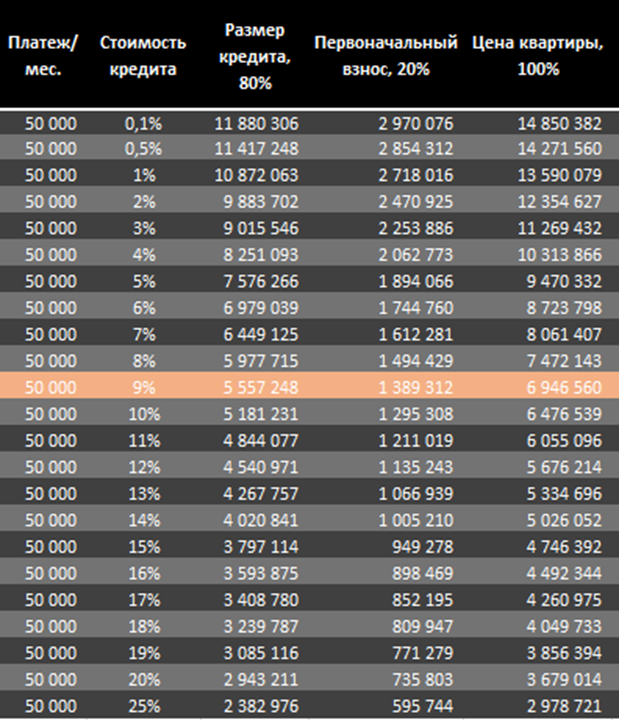This screenshot has width=619, height=720.
Task: Select the highlighted 9% rate cell
Action: pos(144,388)
